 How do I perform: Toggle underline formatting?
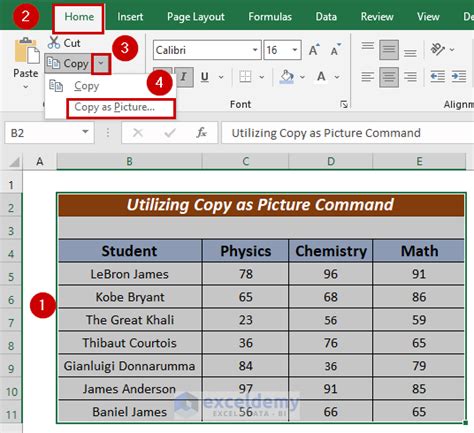click(205, 77)
